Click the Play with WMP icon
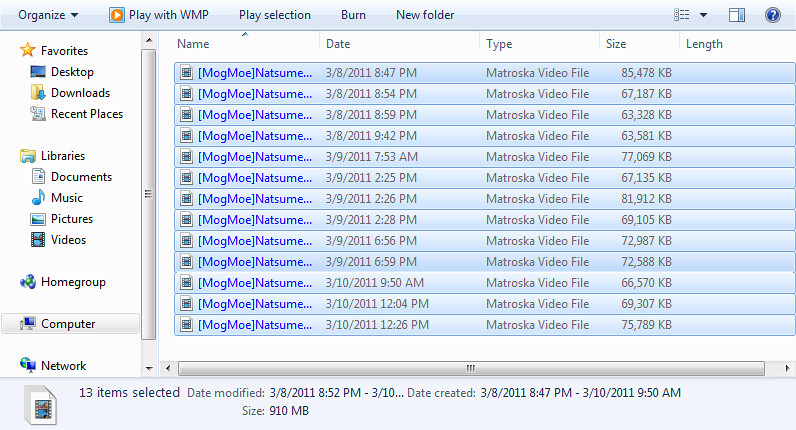The image size is (796, 430). pos(116,15)
